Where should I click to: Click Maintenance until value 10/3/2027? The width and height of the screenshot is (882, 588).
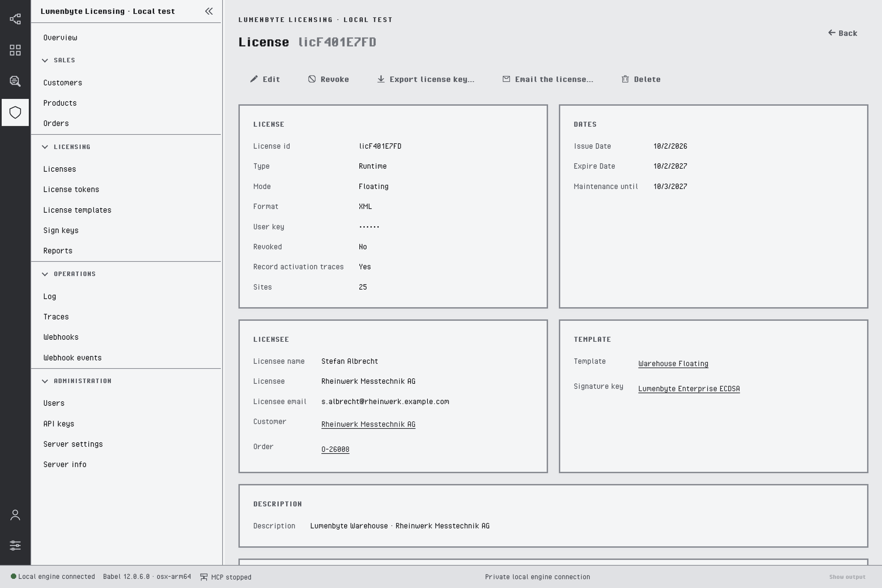point(670,186)
